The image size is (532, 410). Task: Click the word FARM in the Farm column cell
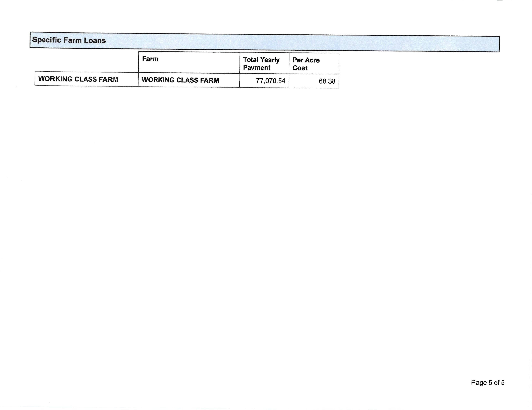[209, 80]
